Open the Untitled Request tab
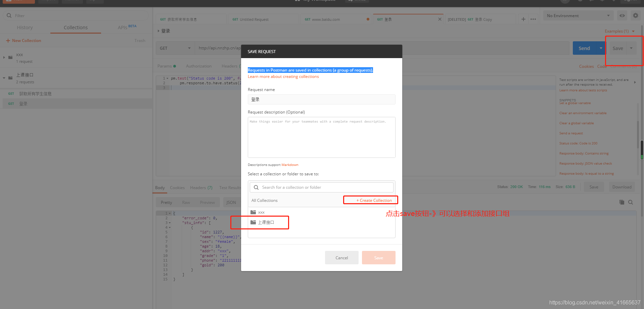The width and height of the screenshot is (644, 309). pyautogui.click(x=264, y=19)
